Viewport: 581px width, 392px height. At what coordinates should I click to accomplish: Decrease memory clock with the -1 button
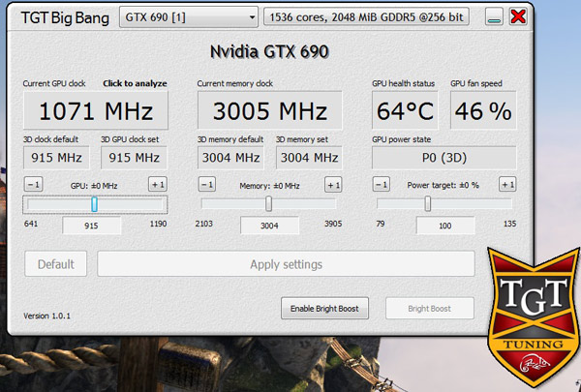pyautogui.click(x=207, y=184)
